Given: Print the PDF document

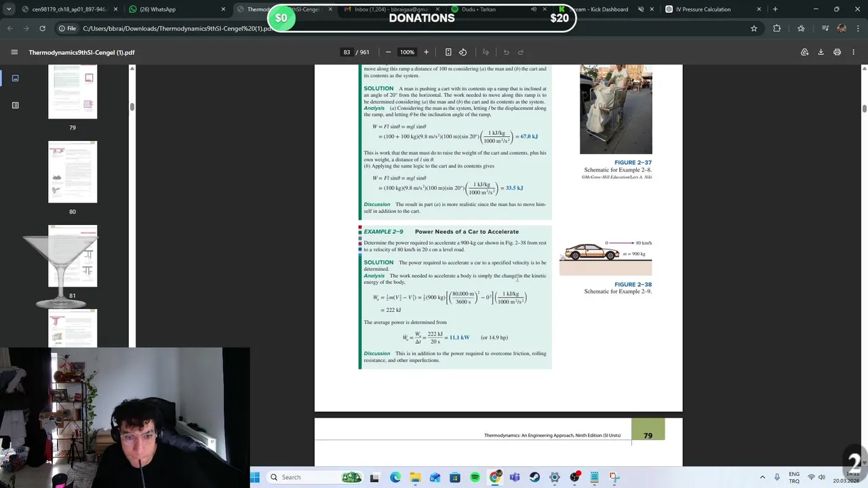Looking at the screenshot, I should click(837, 52).
